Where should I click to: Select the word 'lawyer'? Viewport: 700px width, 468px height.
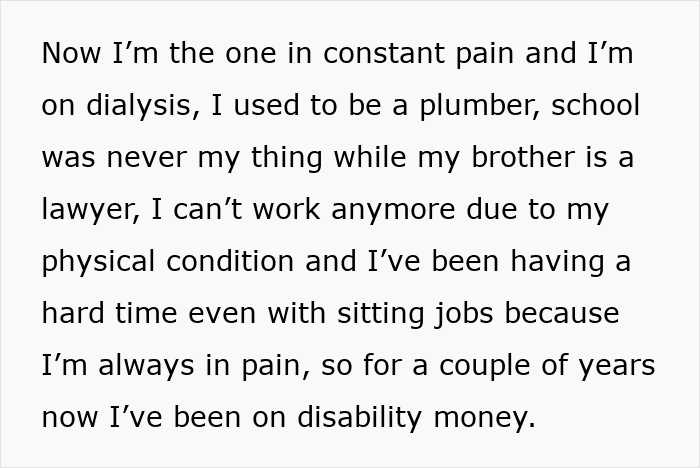(82, 210)
